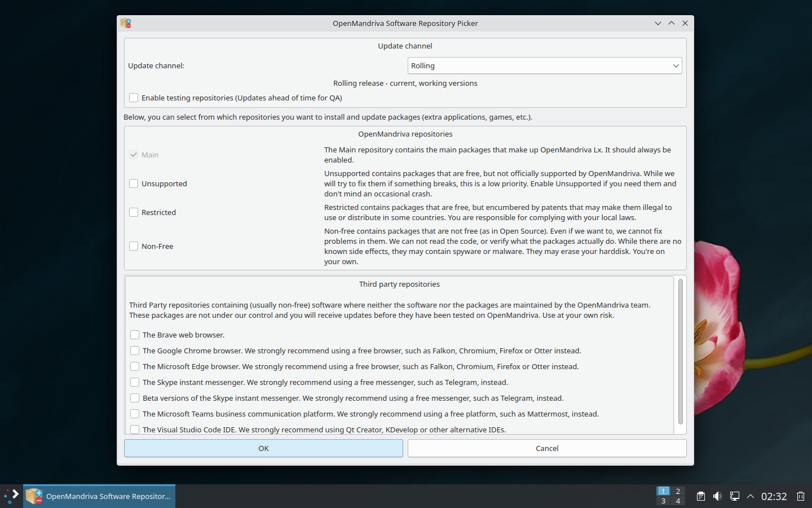Enable testing repositories checkbox
Image resolution: width=812 pixels, height=508 pixels.
(x=134, y=98)
